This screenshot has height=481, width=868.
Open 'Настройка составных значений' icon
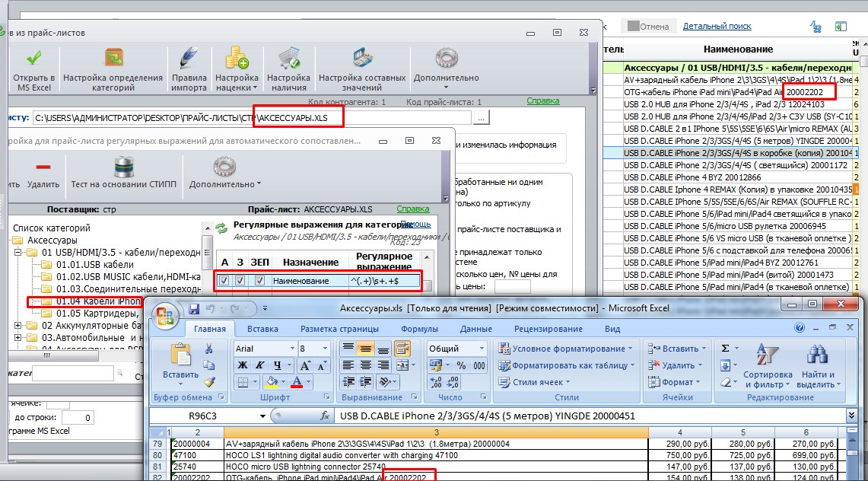tap(362, 58)
